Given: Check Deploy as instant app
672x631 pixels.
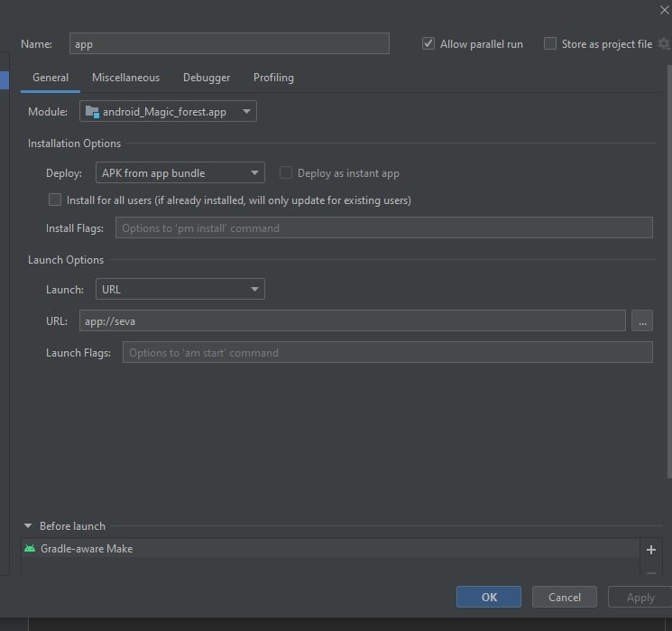Looking at the screenshot, I should pyautogui.click(x=285, y=173).
